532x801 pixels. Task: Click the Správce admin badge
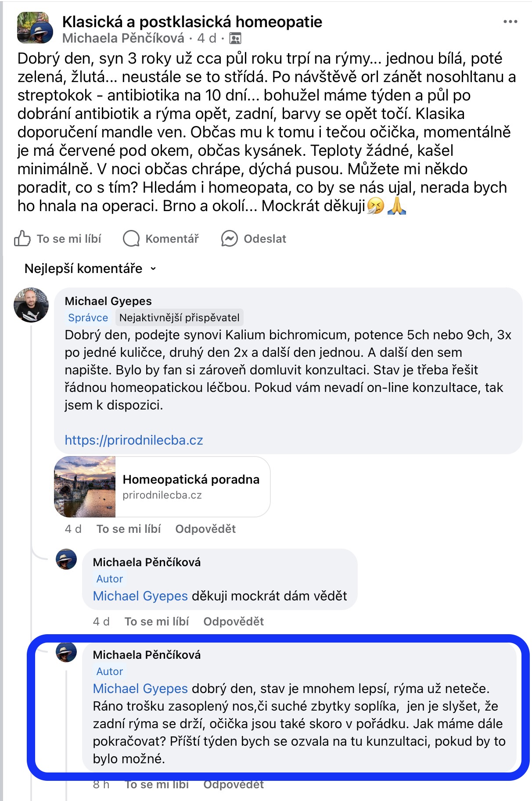pos(88,318)
